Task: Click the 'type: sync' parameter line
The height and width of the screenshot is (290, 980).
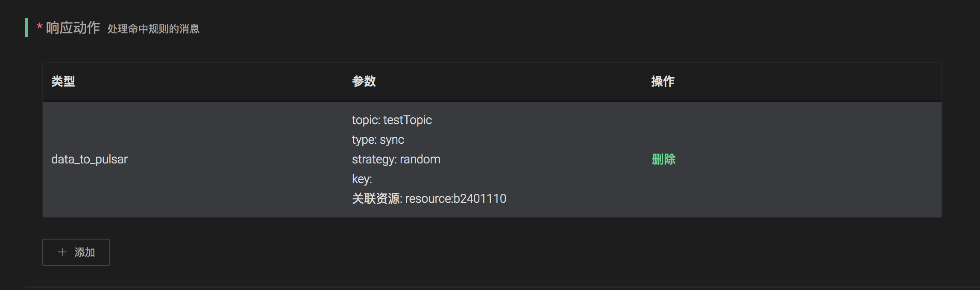Action: (x=378, y=139)
